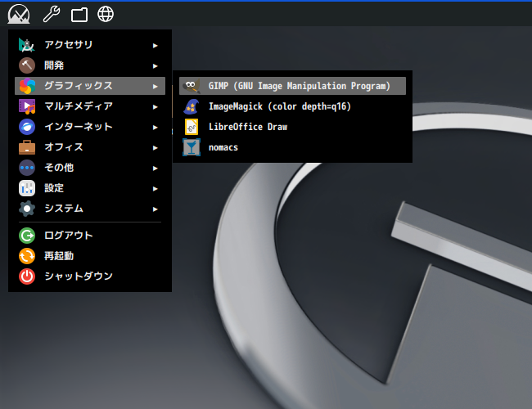
Task: Expand the インターネット submenu arrow
Action: click(x=155, y=127)
